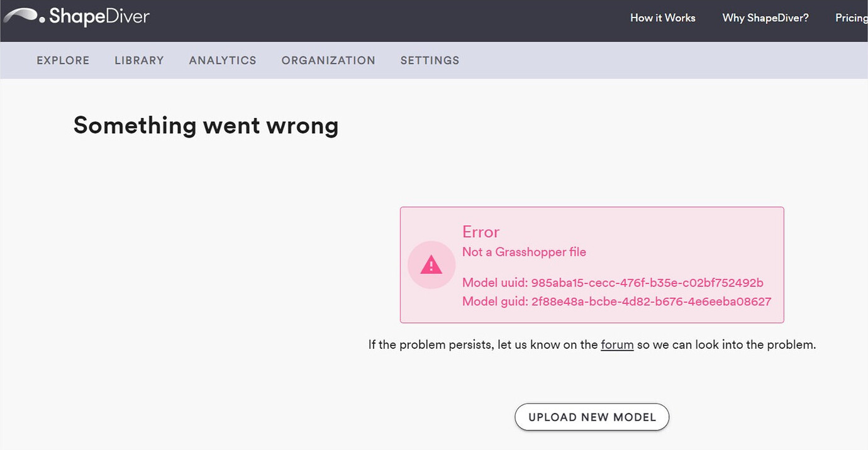Click the UPLOAD NEW MODEL button

(x=591, y=417)
